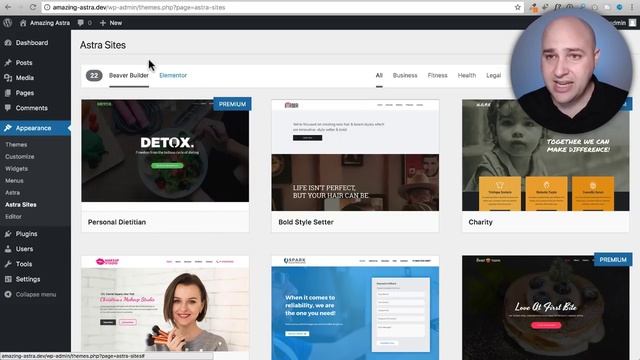The width and height of the screenshot is (640, 360).
Task: Select the Beaver Builder tab
Action: [129, 75]
